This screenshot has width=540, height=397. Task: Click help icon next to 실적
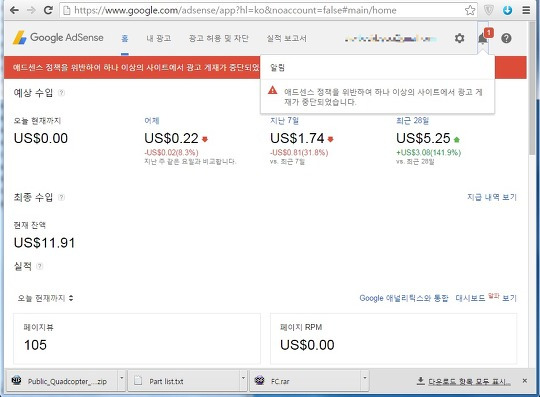point(40,266)
